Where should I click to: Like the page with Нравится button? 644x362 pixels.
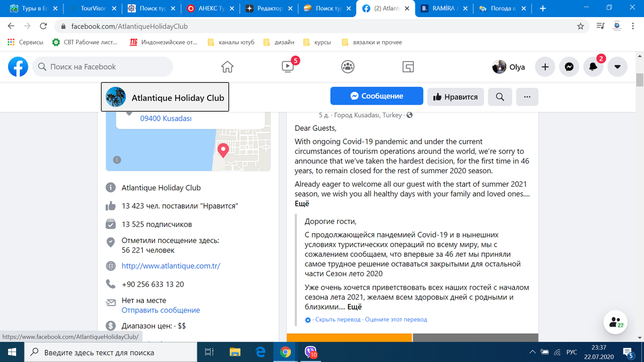click(x=456, y=97)
